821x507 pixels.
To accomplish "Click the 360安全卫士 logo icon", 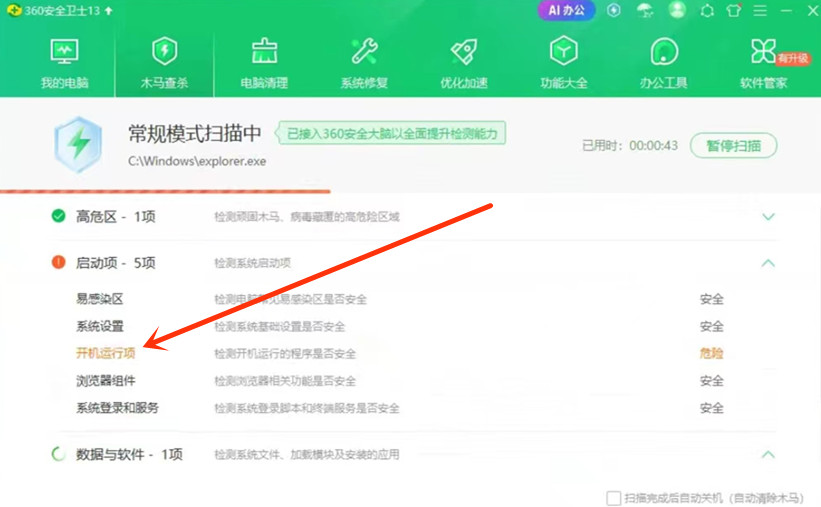I will point(15,10).
